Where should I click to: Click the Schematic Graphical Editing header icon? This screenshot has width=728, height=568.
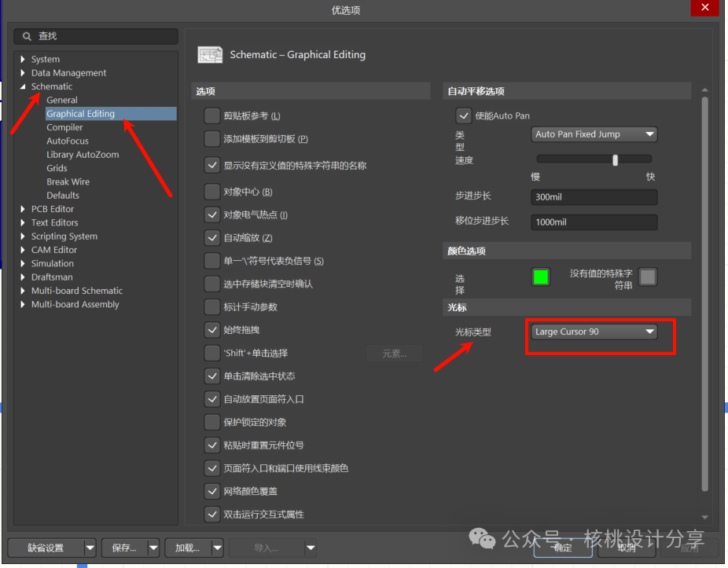pos(210,55)
